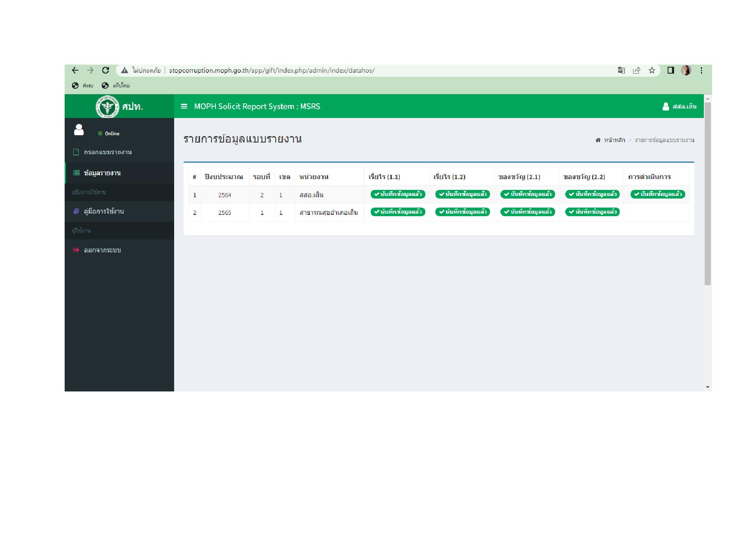Screen dimensions: 756x534
Task: Click the 2565 row ของขวัญ (2.2) status badge
Action: tap(592, 212)
